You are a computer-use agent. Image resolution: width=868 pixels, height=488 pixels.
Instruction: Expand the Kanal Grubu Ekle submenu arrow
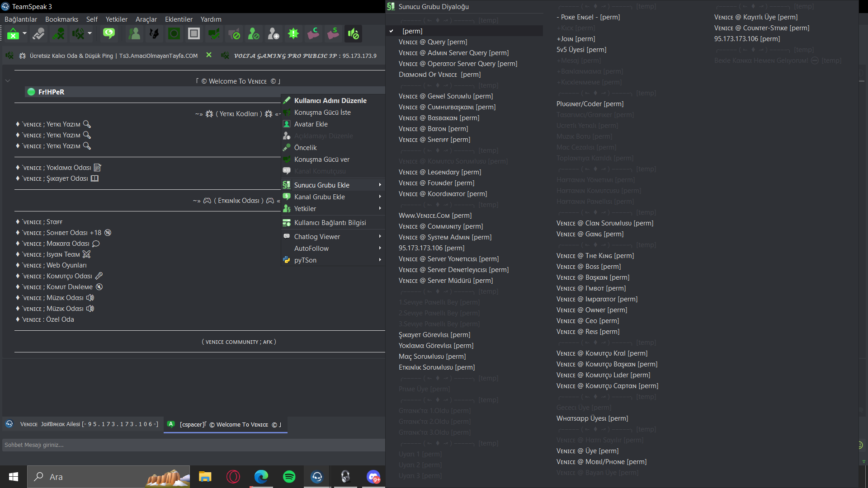(x=380, y=197)
